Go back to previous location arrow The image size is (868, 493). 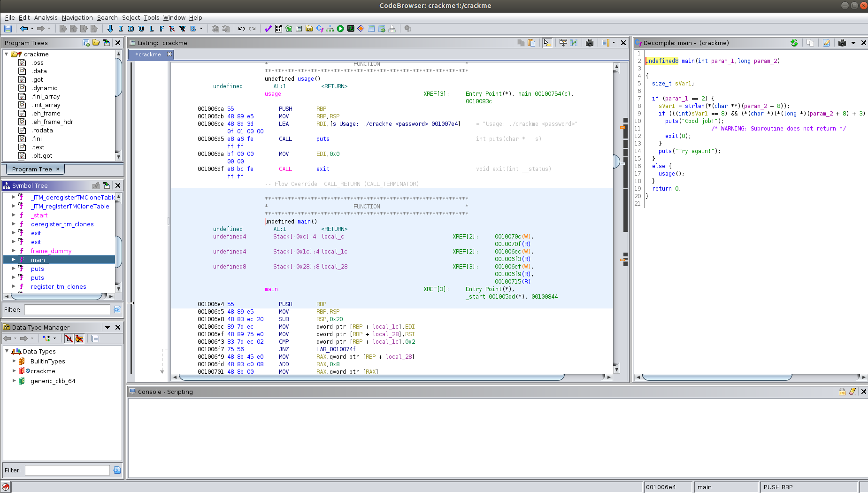tap(24, 29)
